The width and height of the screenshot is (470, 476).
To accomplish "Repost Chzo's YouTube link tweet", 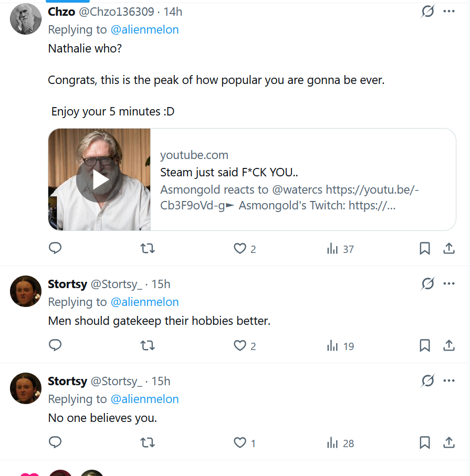I will [148, 248].
